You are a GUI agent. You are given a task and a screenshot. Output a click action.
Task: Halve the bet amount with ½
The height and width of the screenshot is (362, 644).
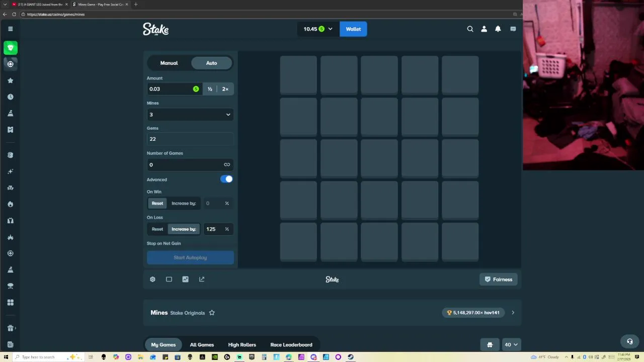click(210, 89)
